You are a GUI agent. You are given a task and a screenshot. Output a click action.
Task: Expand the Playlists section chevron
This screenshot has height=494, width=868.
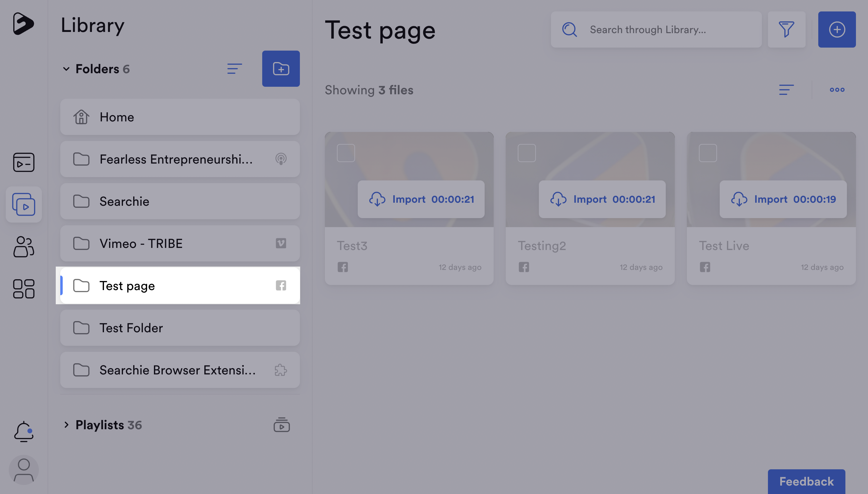[66, 425]
